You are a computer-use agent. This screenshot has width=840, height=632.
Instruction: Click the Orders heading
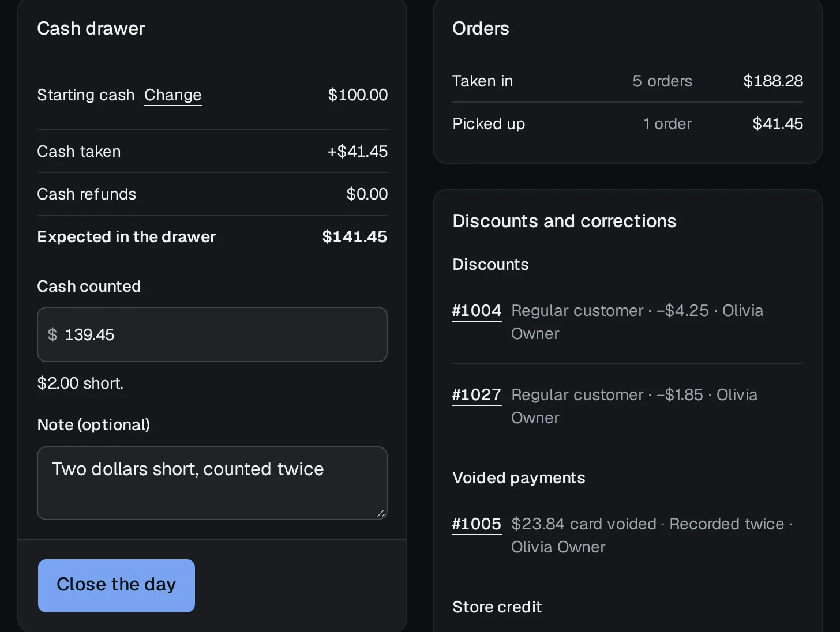click(x=481, y=29)
